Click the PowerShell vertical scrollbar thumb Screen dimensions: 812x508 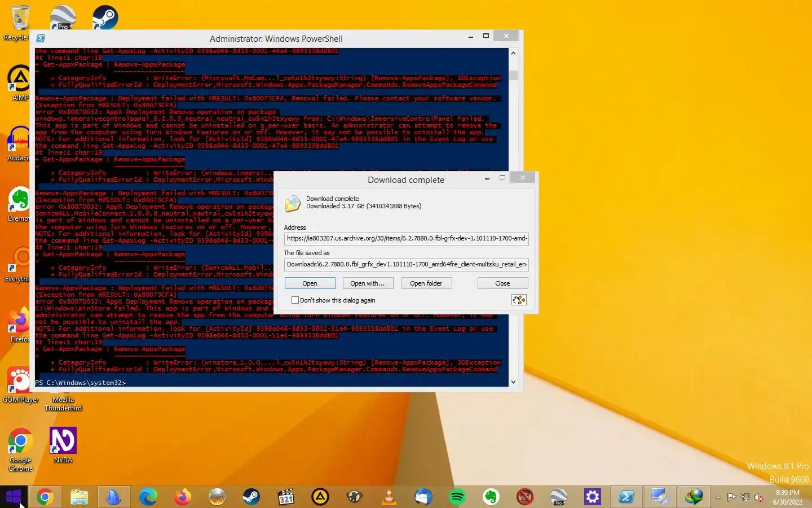click(513, 75)
